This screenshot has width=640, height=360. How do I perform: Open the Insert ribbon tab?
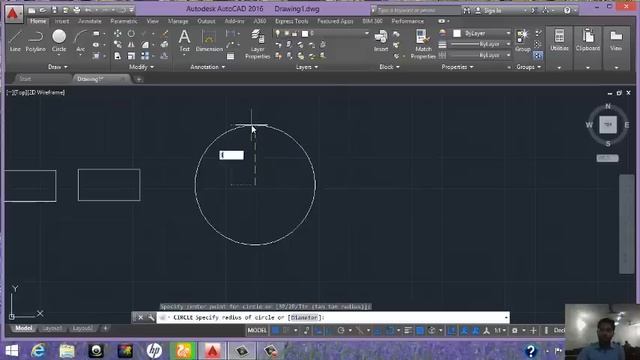(62, 21)
